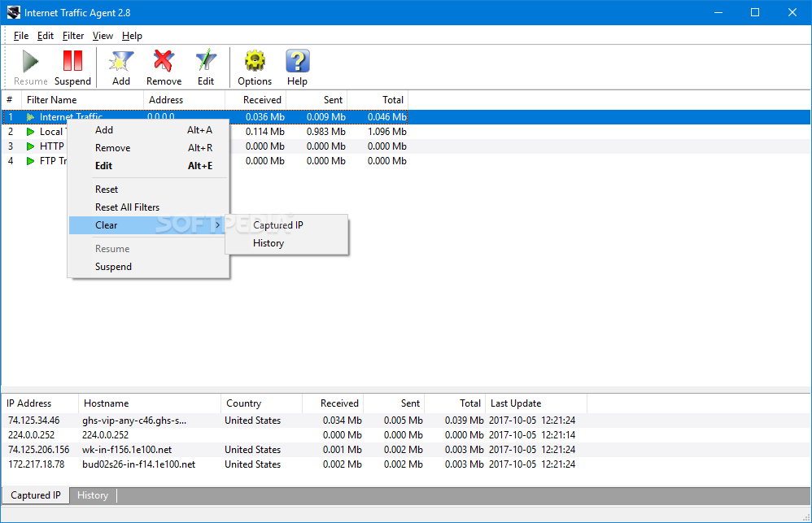Sort by Last Update column header

[536, 403]
